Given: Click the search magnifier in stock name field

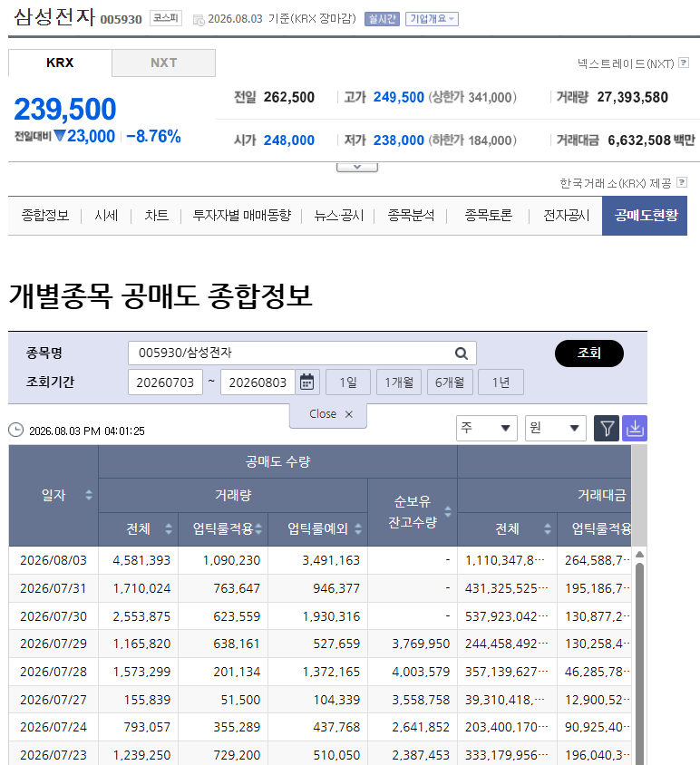Looking at the screenshot, I should pyautogui.click(x=461, y=353).
